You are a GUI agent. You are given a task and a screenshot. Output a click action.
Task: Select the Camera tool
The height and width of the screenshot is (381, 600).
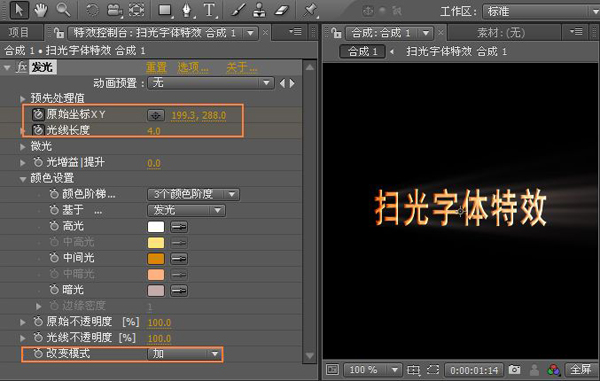[x=114, y=10]
